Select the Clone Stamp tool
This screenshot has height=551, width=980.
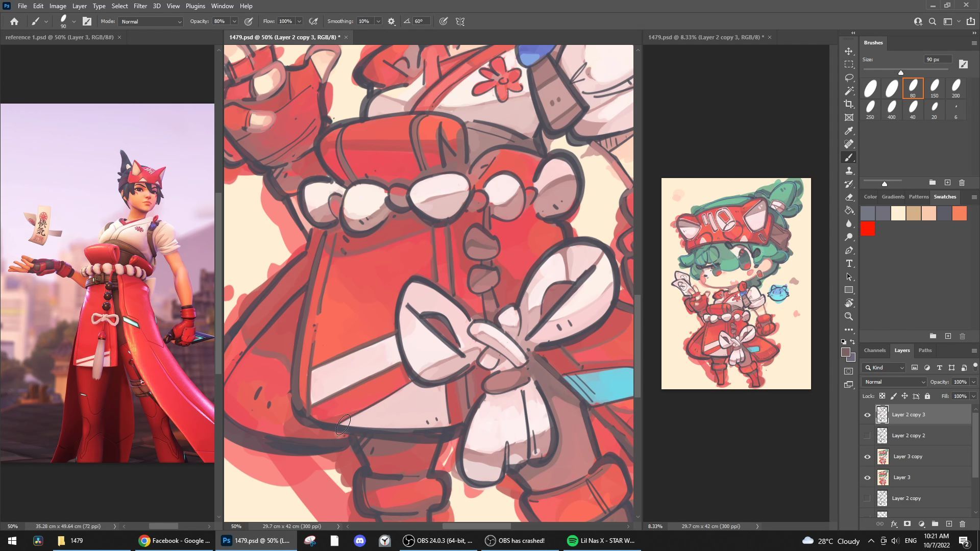849,171
